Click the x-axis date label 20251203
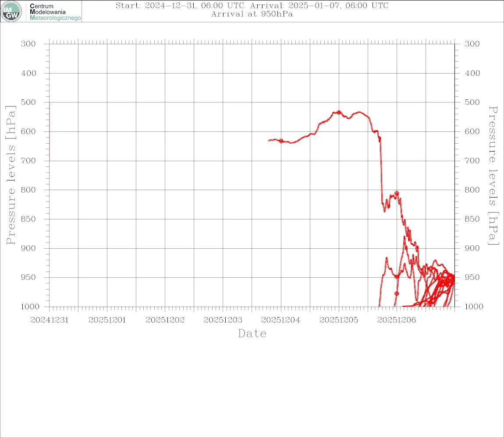Screen dimensions: 504x438 click(x=223, y=320)
